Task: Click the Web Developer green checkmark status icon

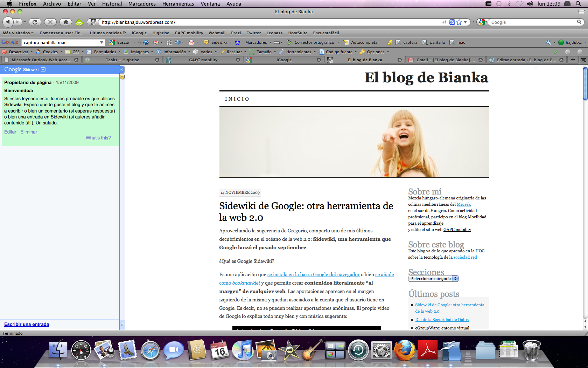Action: 555,52
